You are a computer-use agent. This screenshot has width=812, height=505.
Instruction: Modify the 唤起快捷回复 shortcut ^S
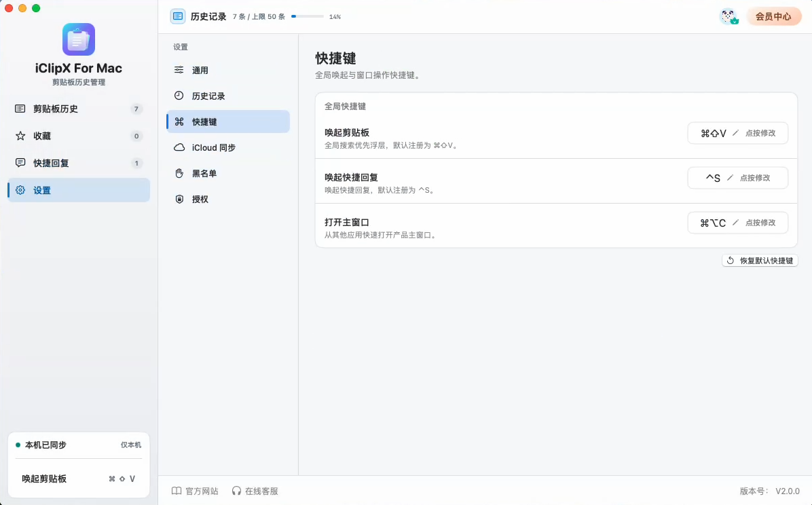click(x=738, y=178)
